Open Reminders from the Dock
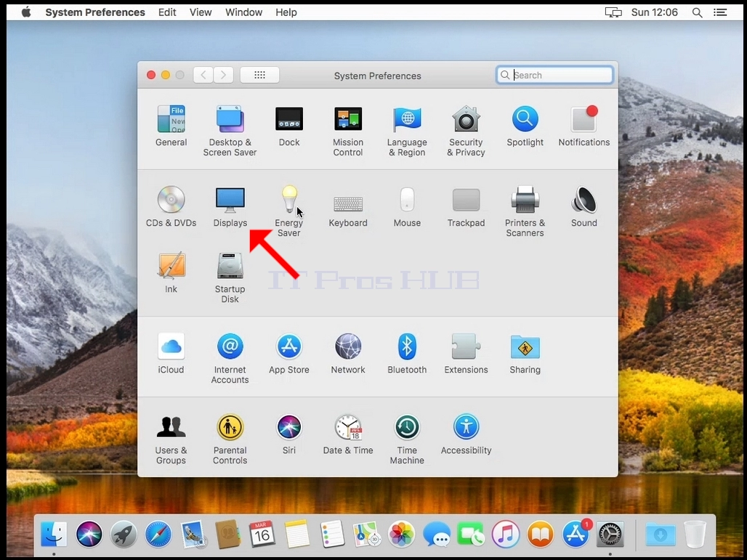 [332, 534]
